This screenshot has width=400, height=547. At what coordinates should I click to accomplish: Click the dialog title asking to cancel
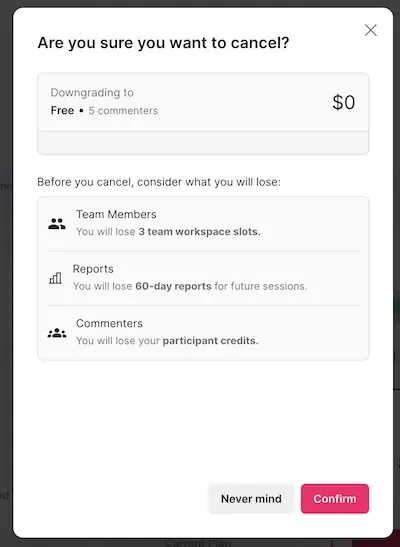(163, 43)
